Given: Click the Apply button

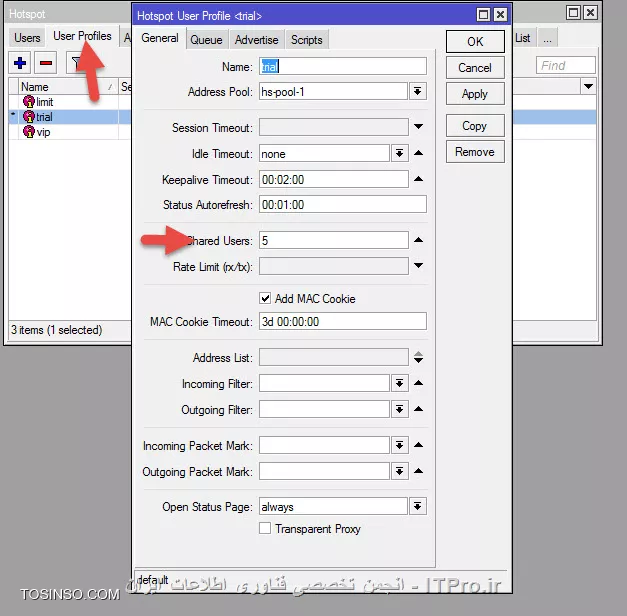Looking at the screenshot, I should point(475,94).
